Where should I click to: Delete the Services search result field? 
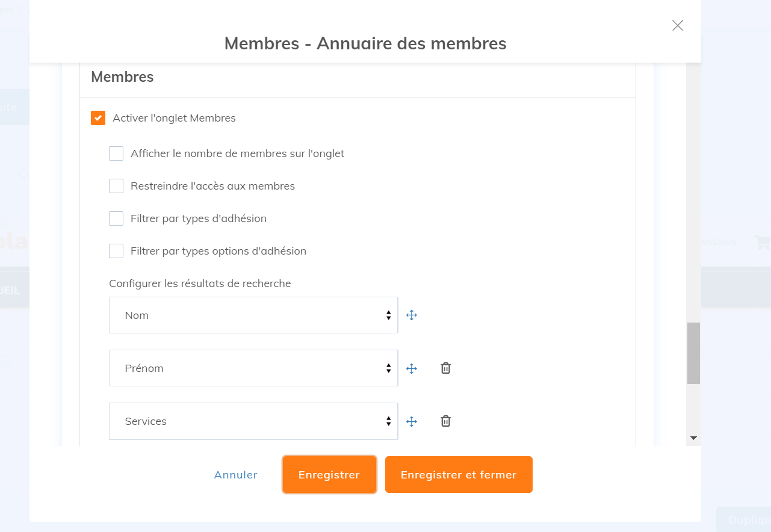pos(445,421)
